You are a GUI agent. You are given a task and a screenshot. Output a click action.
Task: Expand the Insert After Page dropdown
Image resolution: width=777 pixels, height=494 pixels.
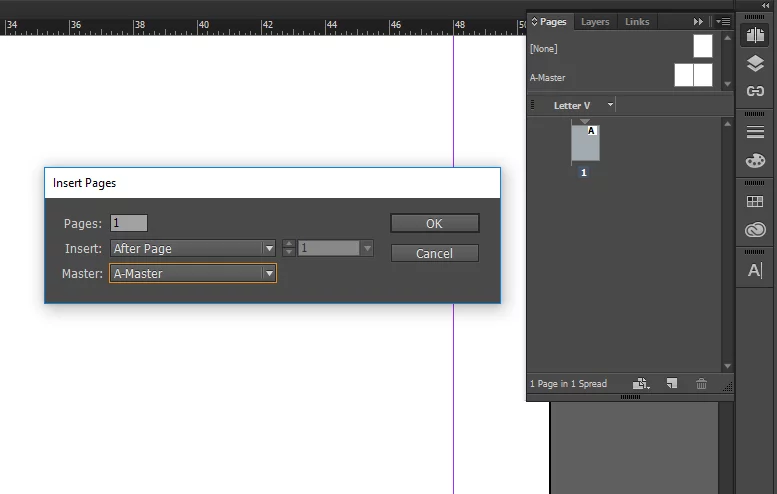click(193, 248)
